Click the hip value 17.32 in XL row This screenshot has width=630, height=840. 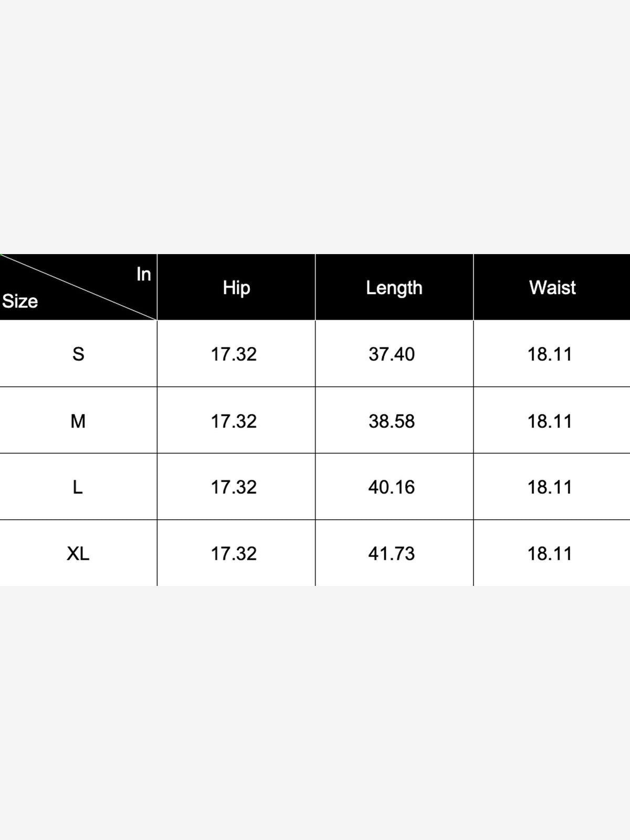tap(234, 553)
